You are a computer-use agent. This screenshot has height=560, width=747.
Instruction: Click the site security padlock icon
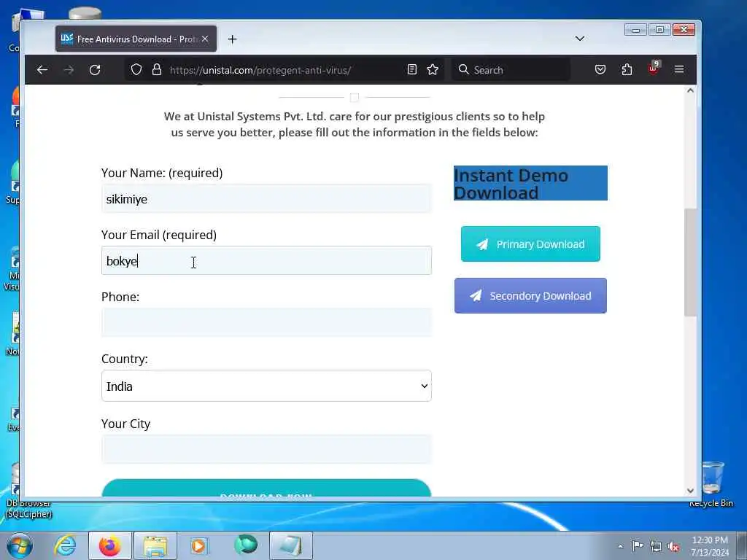(157, 70)
